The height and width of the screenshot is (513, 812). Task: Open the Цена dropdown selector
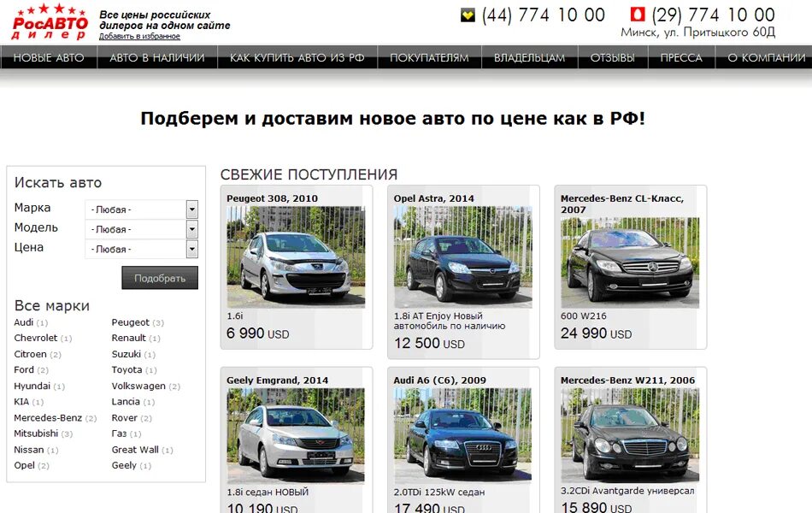coord(141,250)
